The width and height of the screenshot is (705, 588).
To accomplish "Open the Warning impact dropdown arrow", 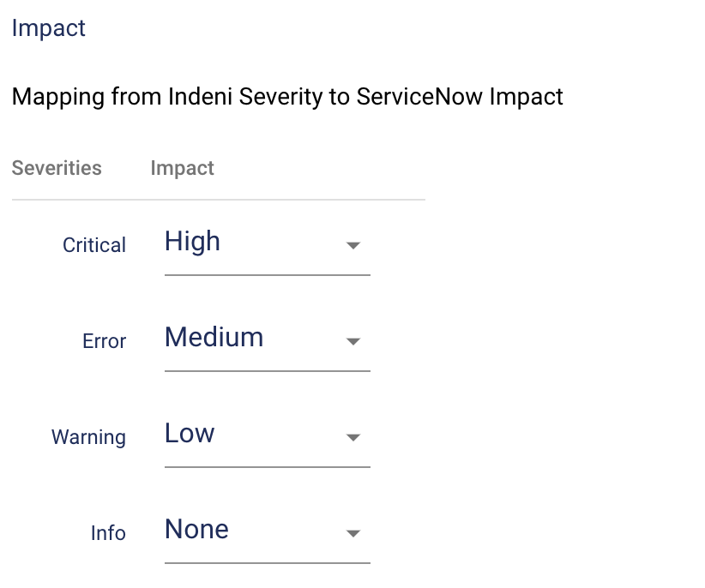I will [352, 438].
